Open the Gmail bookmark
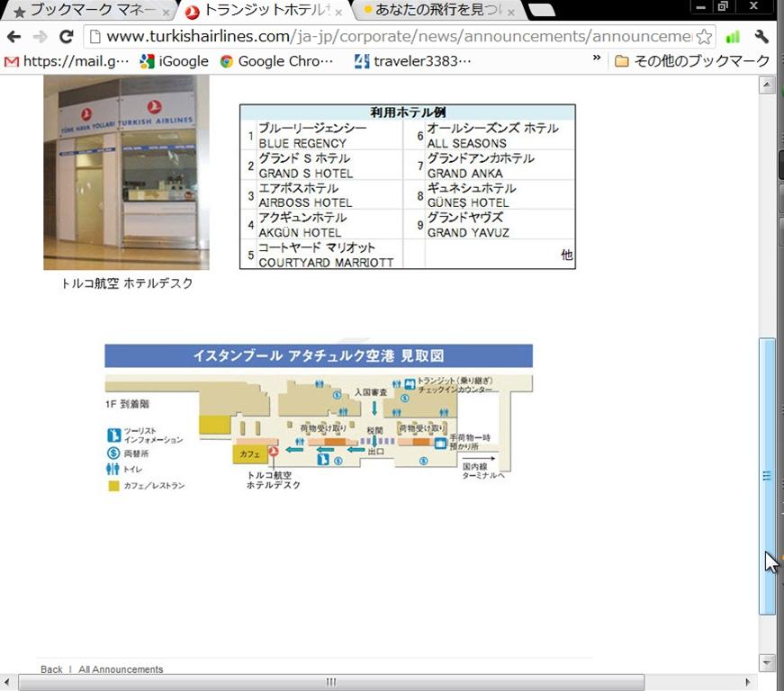This screenshot has height=691, width=784. click(x=68, y=61)
